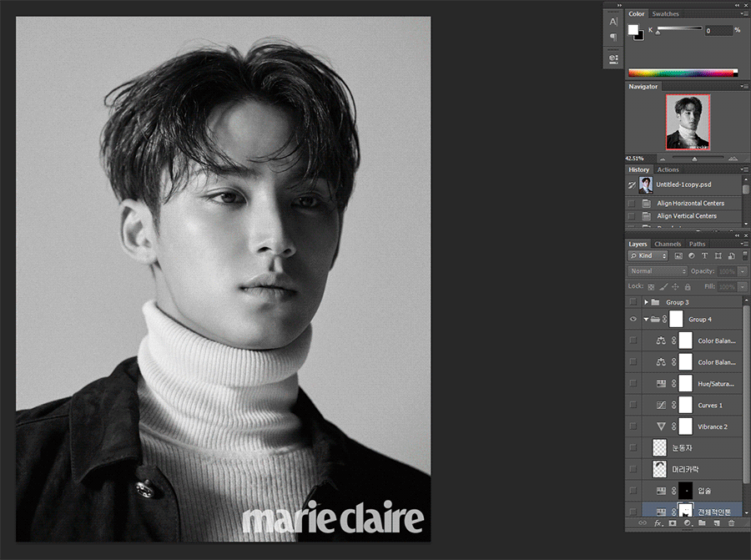The width and height of the screenshot is (751, 560).
Task: Open the 3D/properties collapsed panel icon
Action: pos(613,59)
